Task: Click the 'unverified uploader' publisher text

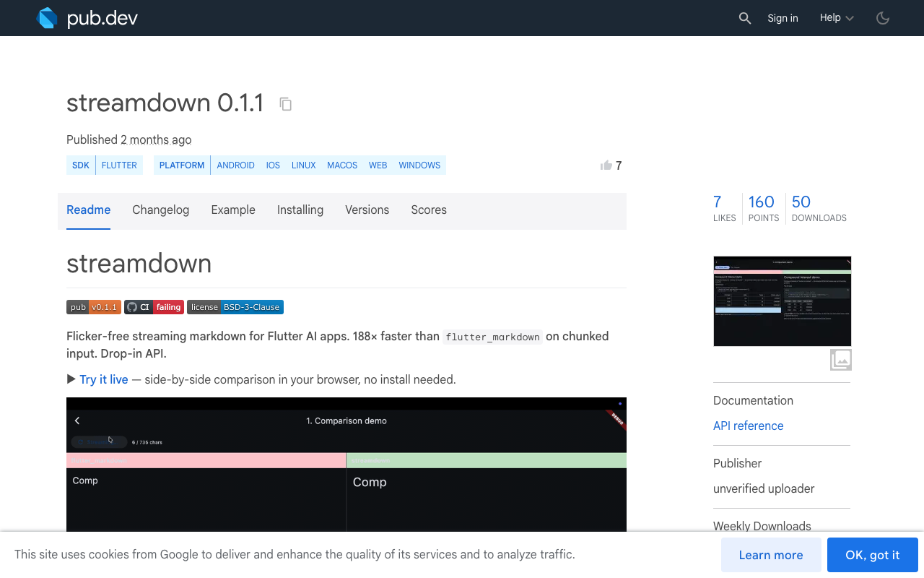Action: tap(764, 488)
